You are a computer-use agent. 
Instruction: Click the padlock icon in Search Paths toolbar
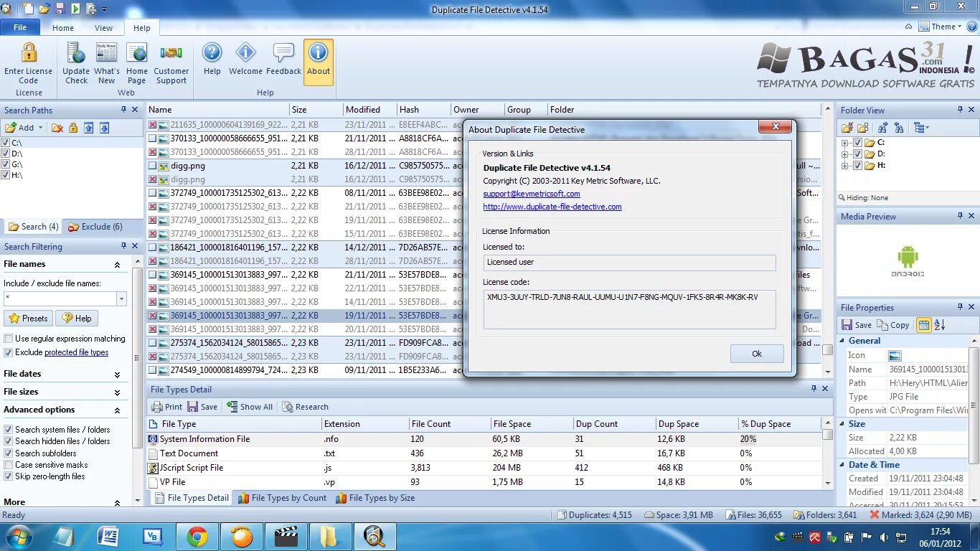point(72,128)
